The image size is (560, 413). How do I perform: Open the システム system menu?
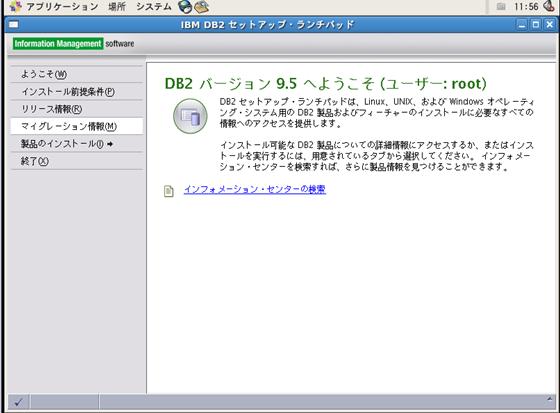pyautogui.click(x=154, y=6)
